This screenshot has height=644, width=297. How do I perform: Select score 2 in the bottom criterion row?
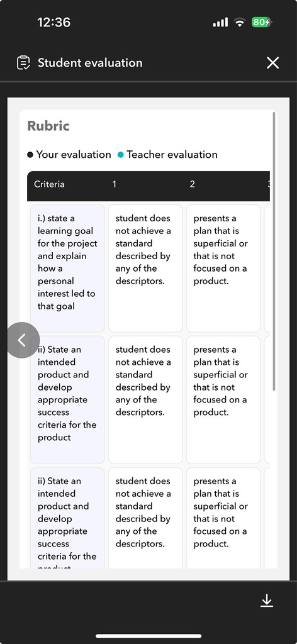[223, 518]
